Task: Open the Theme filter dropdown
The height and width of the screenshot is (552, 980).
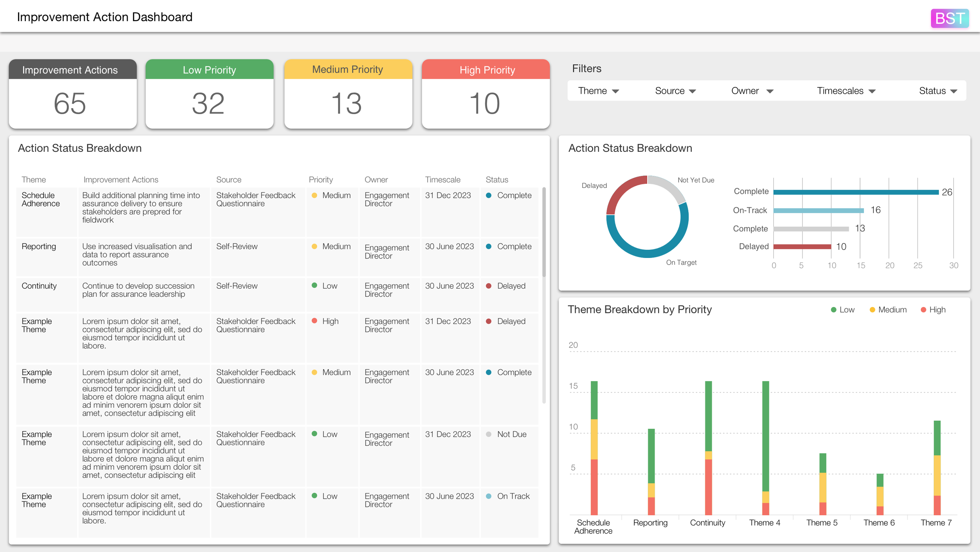Action: (598, 91)
